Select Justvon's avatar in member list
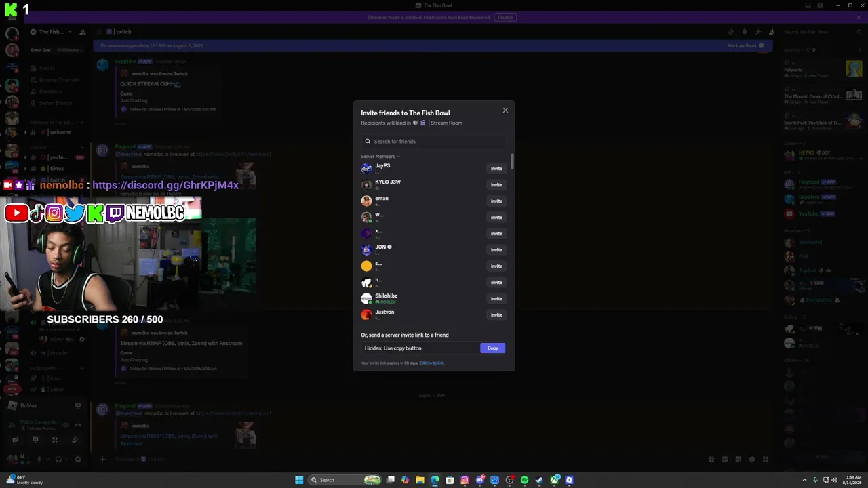Viewport: 868px width, 488px height. (366, 314)
